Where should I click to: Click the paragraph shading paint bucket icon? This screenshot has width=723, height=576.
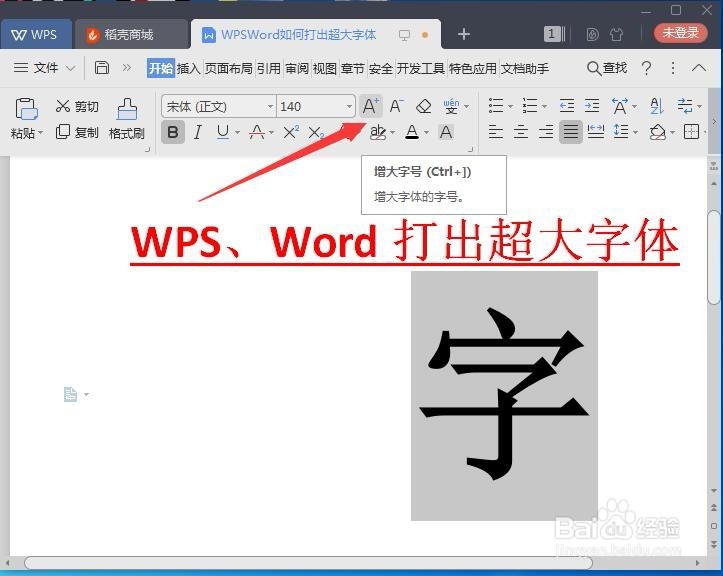[x=658, y=132]
